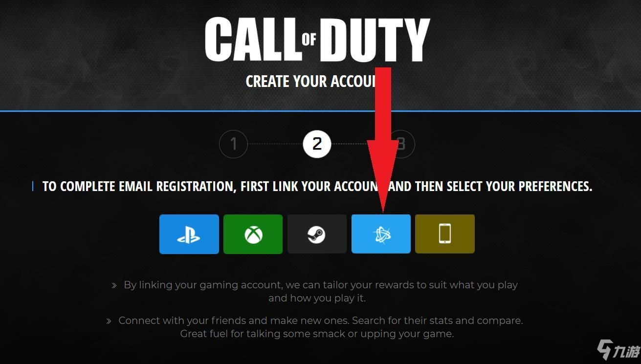Link your PlayStation account

point(189,234)
